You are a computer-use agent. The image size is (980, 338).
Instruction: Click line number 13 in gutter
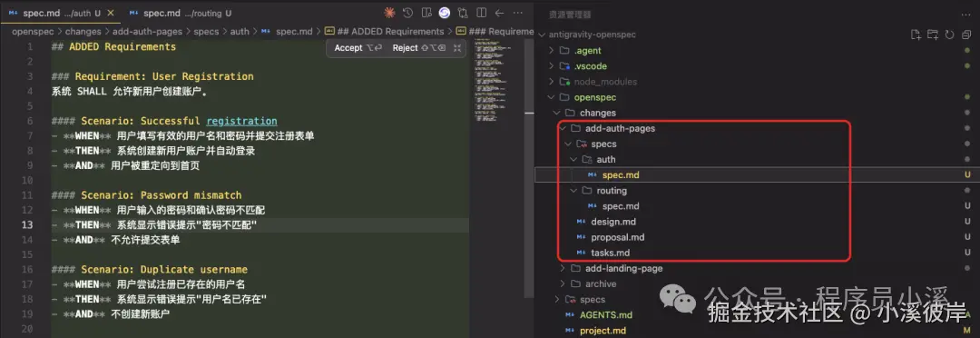point(27,224)
